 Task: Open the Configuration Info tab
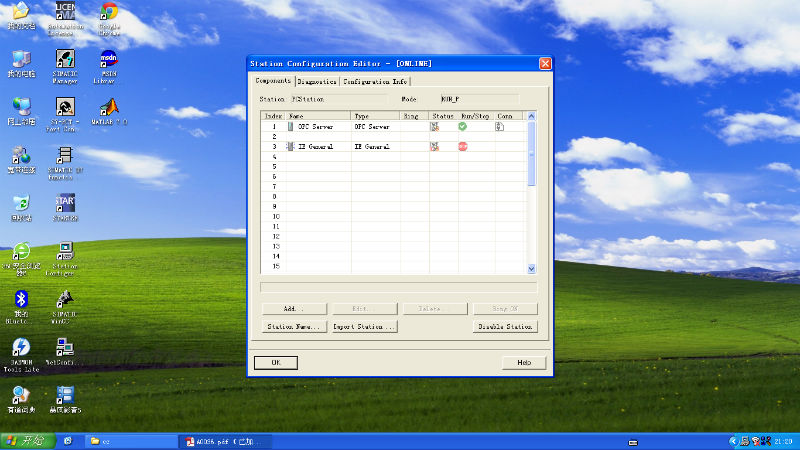[x=375, y=82]
